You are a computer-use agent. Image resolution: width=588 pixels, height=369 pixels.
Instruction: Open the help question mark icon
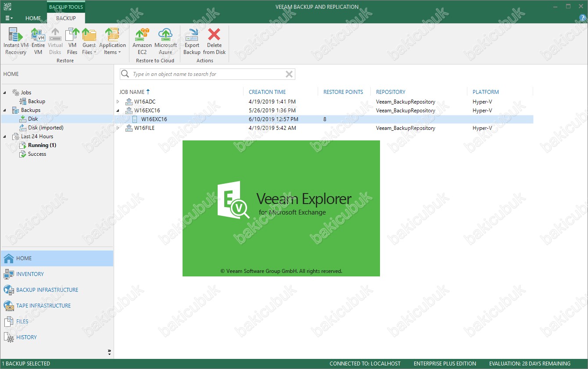583,18
